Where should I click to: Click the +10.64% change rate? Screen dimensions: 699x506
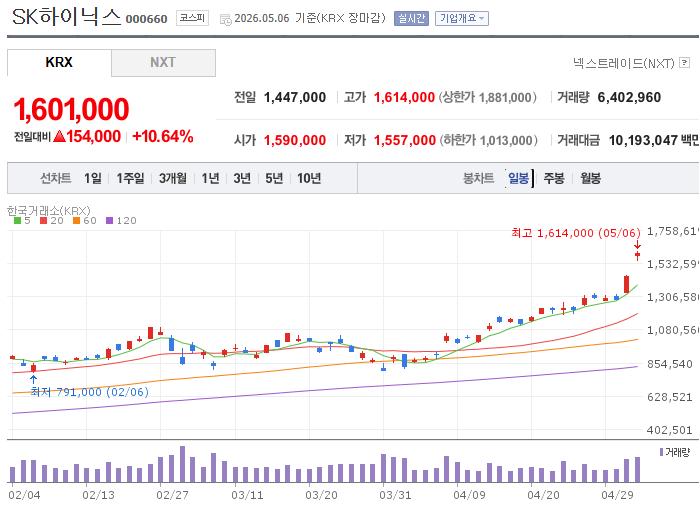[163, 136]
